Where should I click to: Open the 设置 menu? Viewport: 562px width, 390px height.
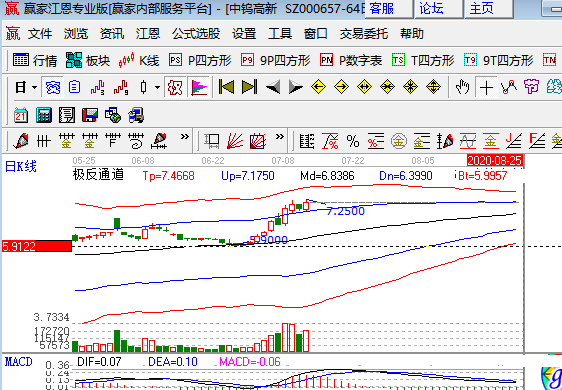pyautogui.click(x=244, y=34)
